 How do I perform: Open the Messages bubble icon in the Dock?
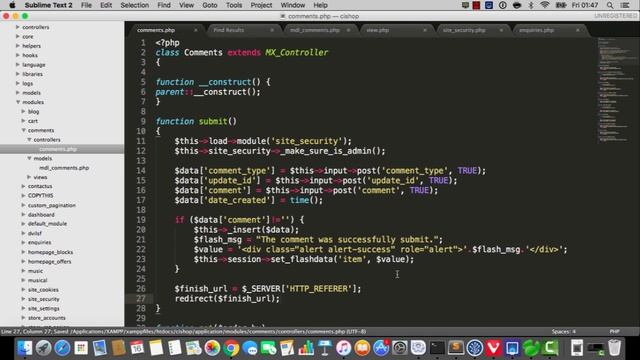coord(250,348)
